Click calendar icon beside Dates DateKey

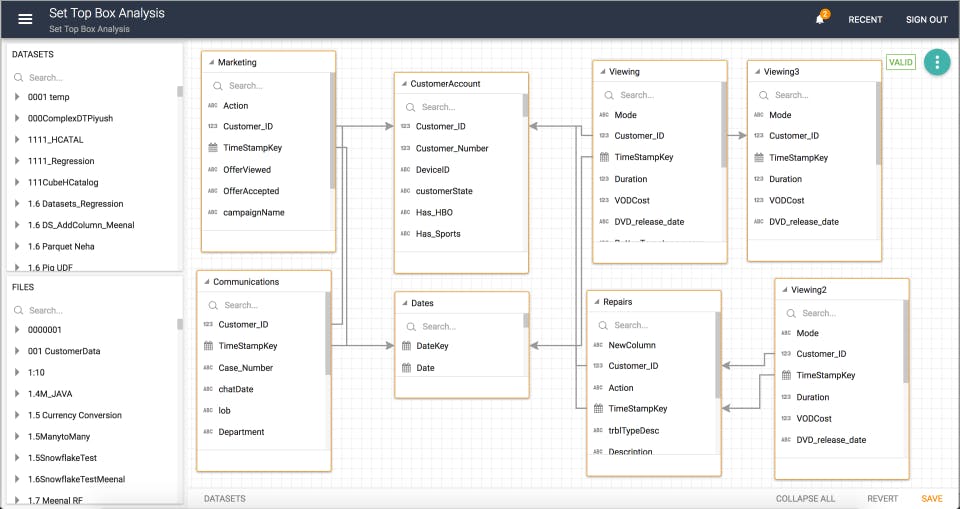click(x=406, y=346)
